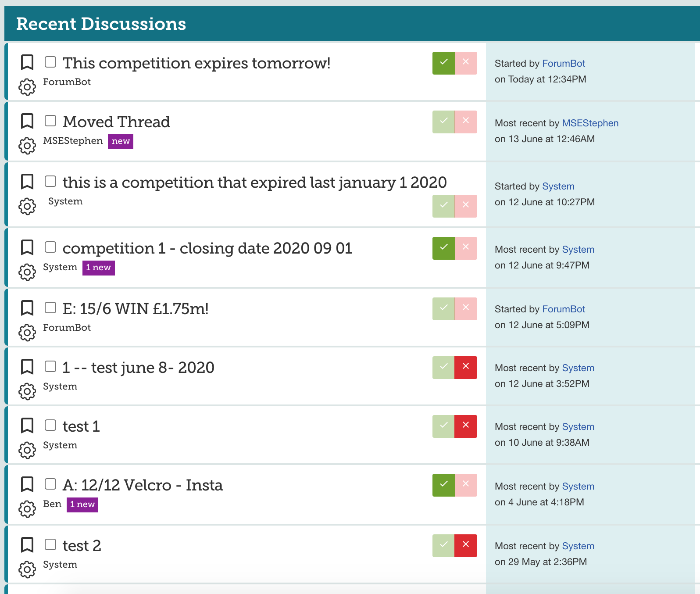
Task: Tick checkbox for 'E: 15/6 WIN £1.75m!'
Action: tap(50, 308)
